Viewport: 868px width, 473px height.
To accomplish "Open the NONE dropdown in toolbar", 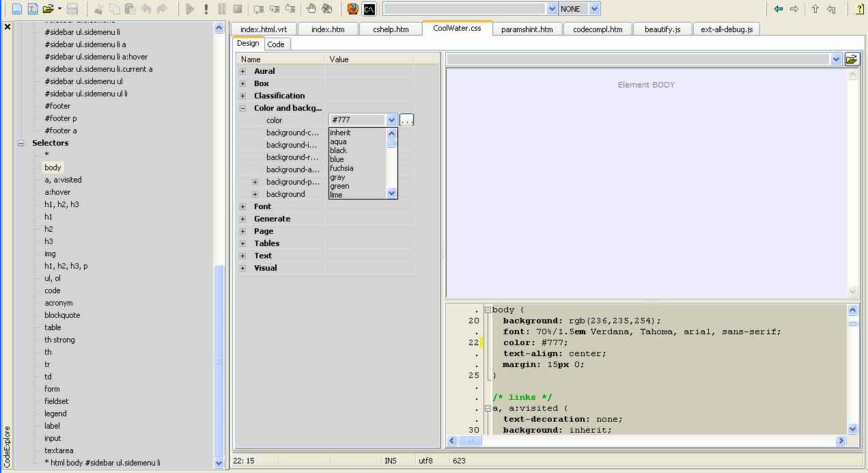I will tap(594, 9).
